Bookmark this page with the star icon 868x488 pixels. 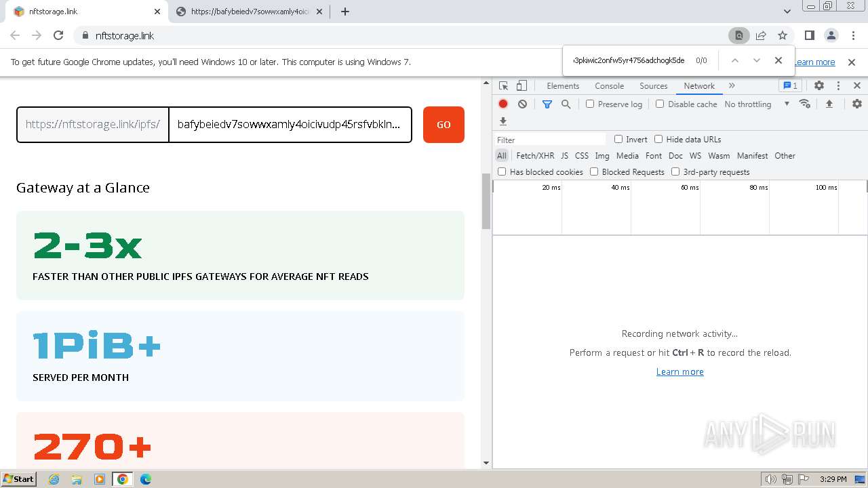[783, 35]
